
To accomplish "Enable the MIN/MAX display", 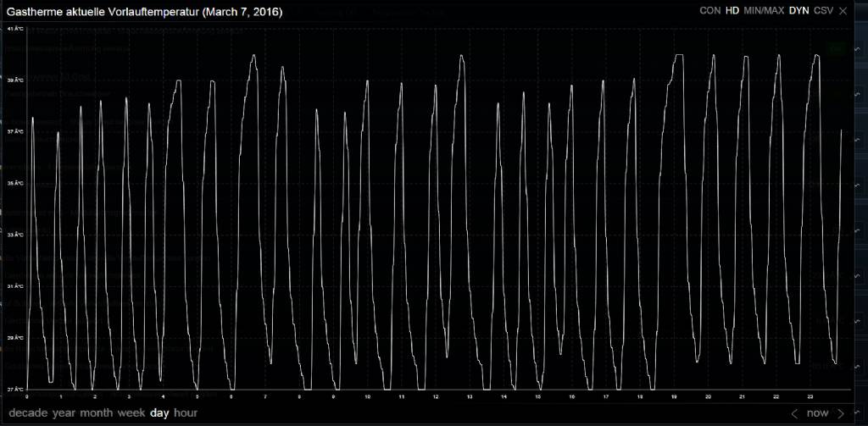I will (x=764, y=11).
